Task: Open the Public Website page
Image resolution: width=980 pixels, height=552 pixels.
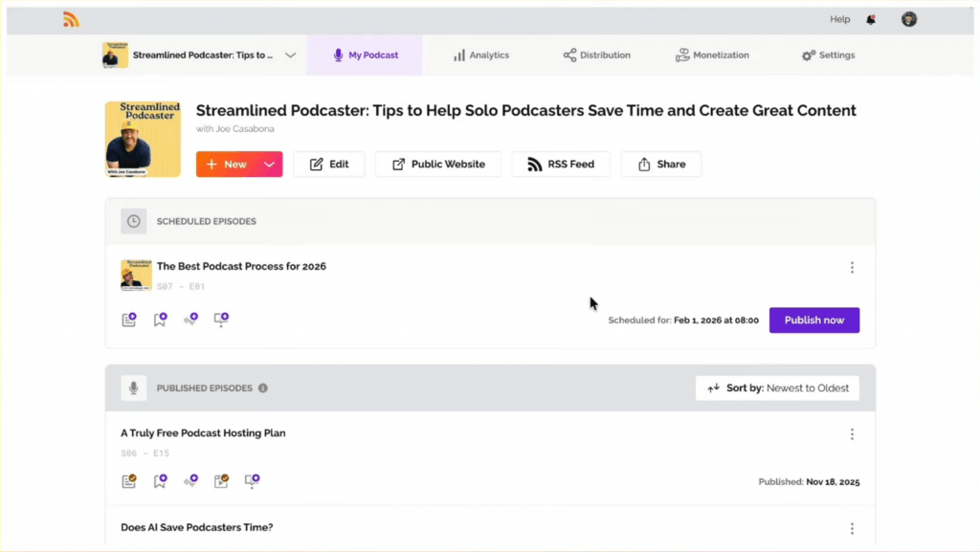Action: tap(437, 164)
